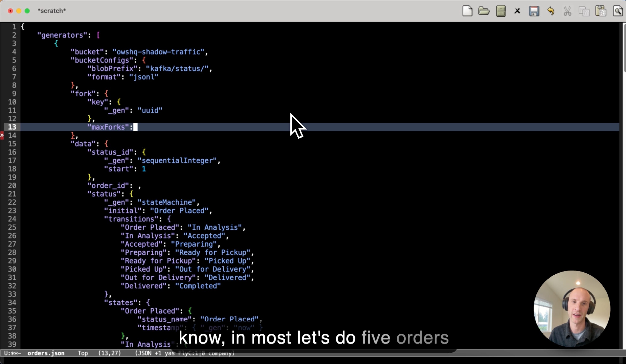Undo using the yellow arrow icon
The width and height of the screenshot is (626, 364).
[x=550, y=11]
